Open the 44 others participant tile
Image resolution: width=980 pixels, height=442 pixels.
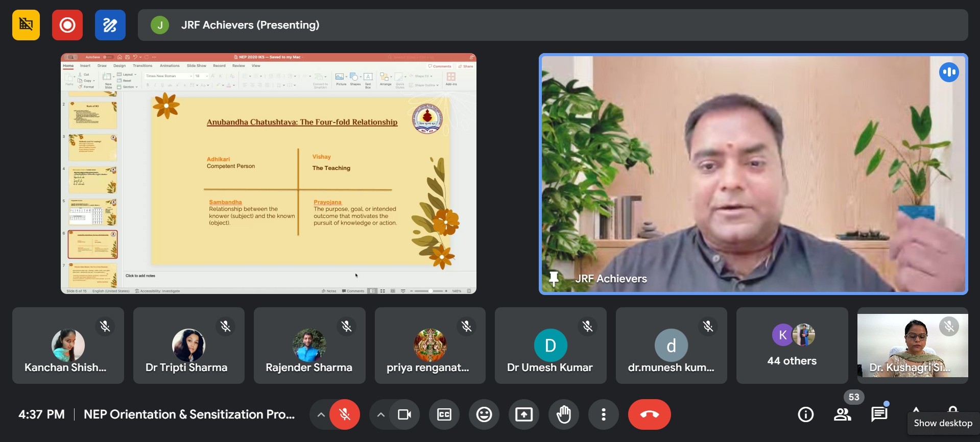792,346
